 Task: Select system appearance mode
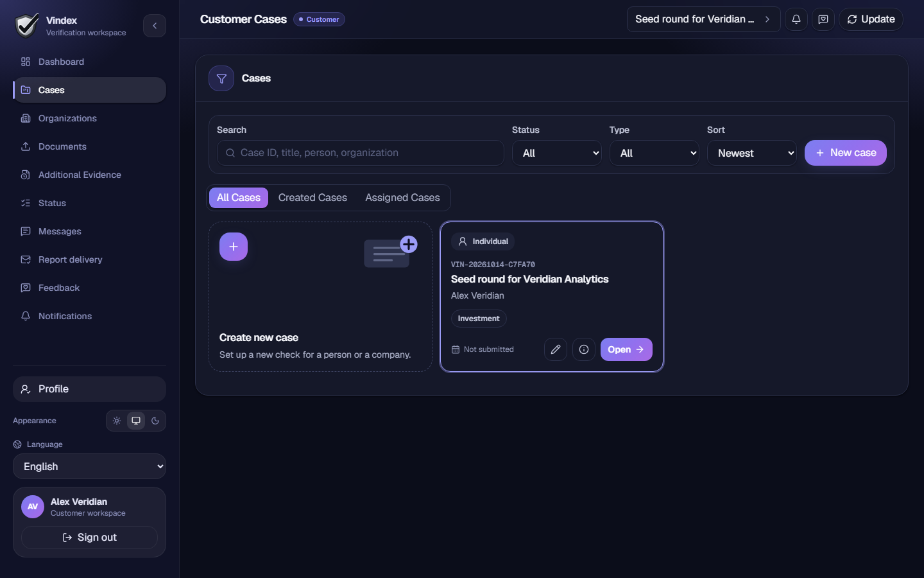click(136, 421)
